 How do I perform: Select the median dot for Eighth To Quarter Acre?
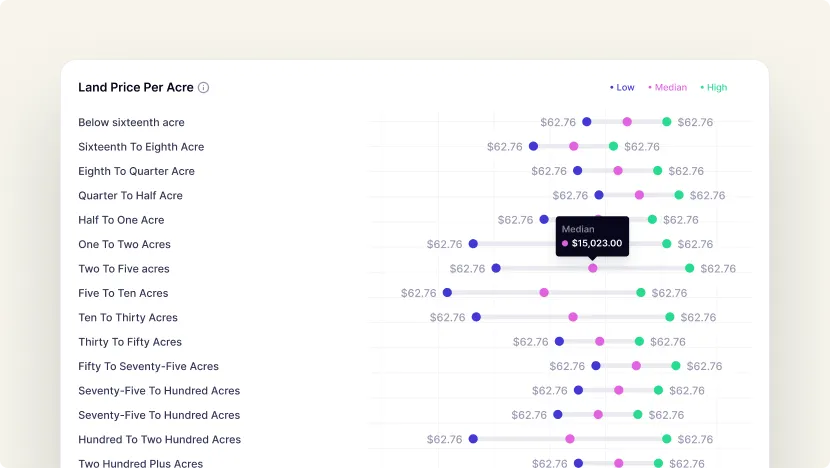click(618, 171)
